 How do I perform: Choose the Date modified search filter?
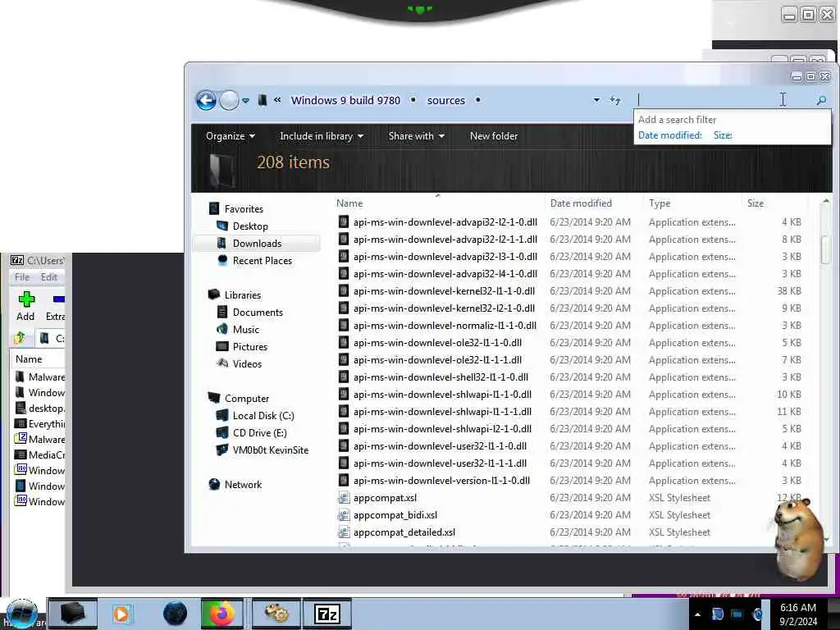pos(669,135)
